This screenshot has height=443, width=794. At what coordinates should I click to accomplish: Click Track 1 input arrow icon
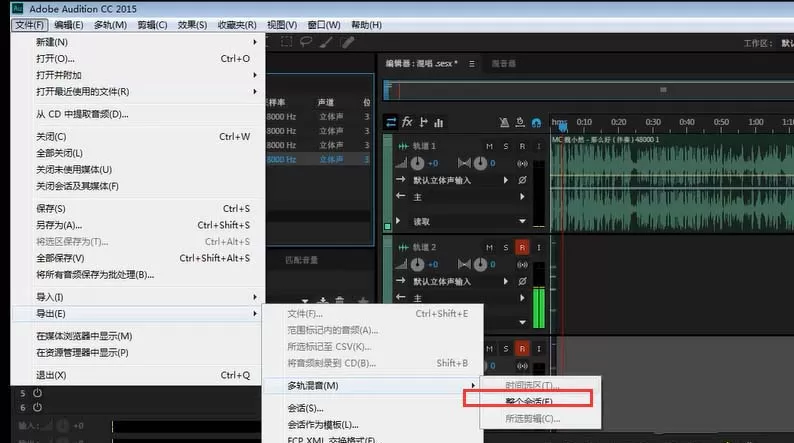[x=401, y=179]
